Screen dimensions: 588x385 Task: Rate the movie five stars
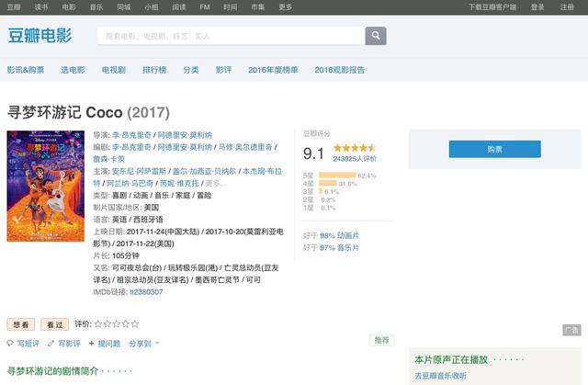click(x=135, y=323)
